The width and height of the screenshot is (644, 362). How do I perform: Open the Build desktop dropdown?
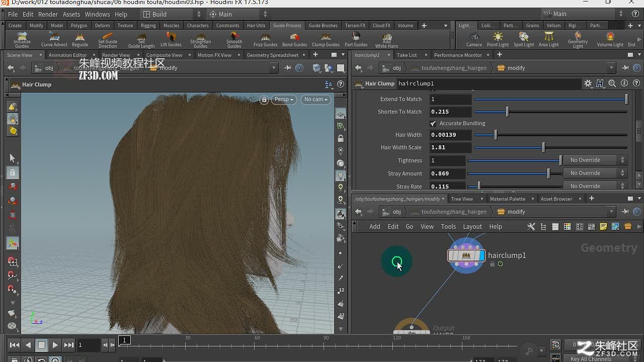[x=172, y=14]
